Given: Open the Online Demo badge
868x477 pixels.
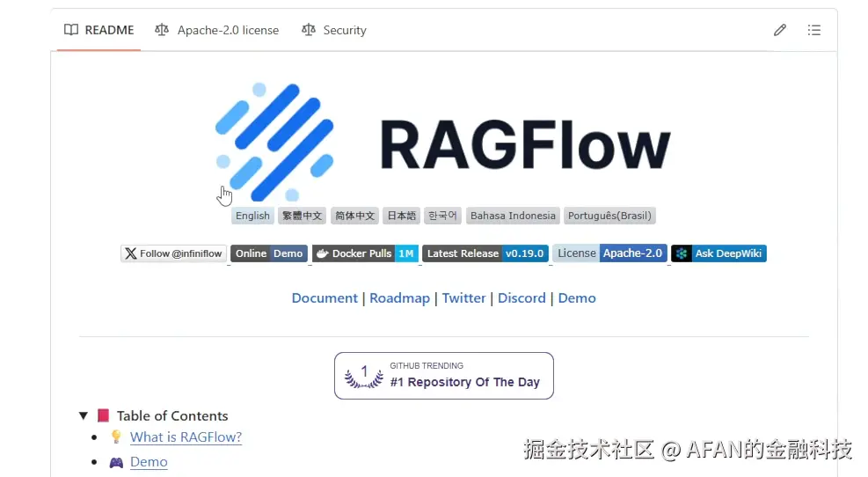Looking at the screenshot, I should click(269, 253).
